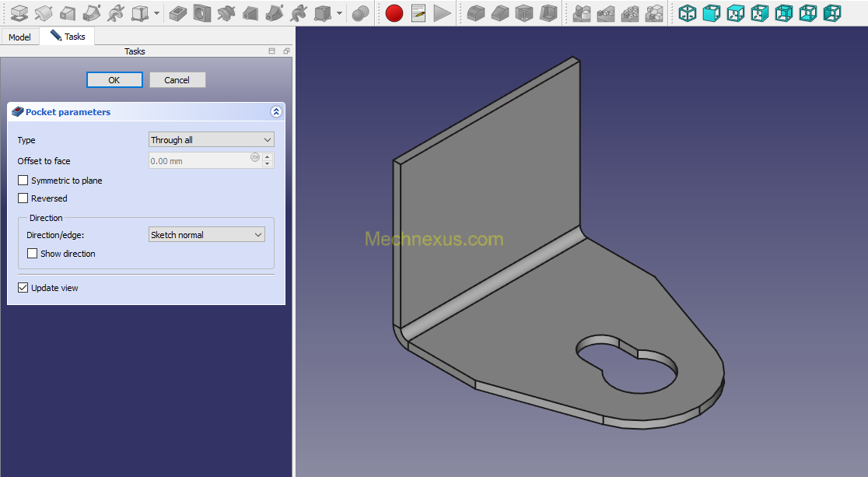This screenshot has height=477, width=868.
Task: Set front view with cube icon
Action: 712,12
